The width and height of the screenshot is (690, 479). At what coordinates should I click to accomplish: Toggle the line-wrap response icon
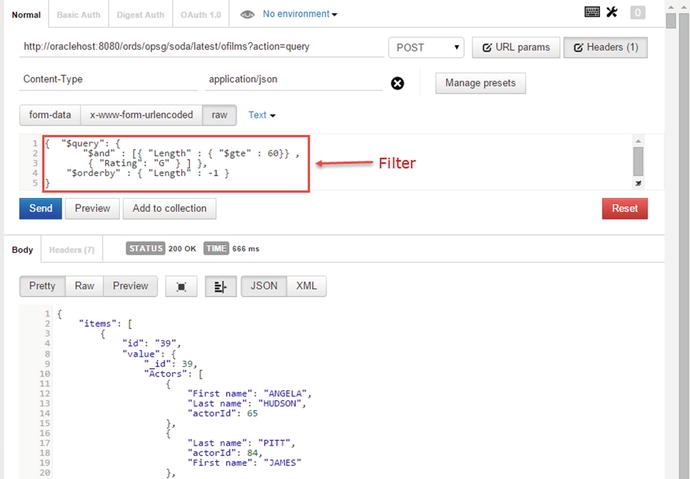pos(219,286)
